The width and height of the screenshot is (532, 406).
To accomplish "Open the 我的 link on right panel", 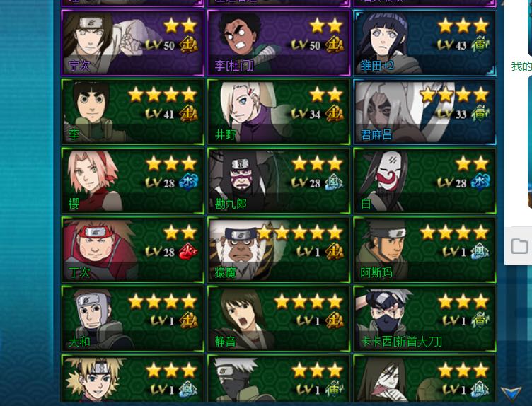I will click(521, 66).
